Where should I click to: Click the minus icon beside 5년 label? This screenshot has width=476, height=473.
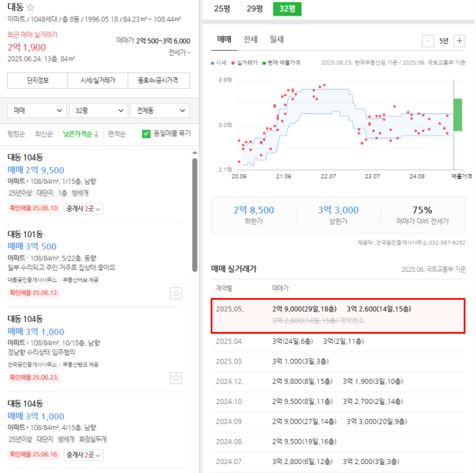(x=428, y=40)
